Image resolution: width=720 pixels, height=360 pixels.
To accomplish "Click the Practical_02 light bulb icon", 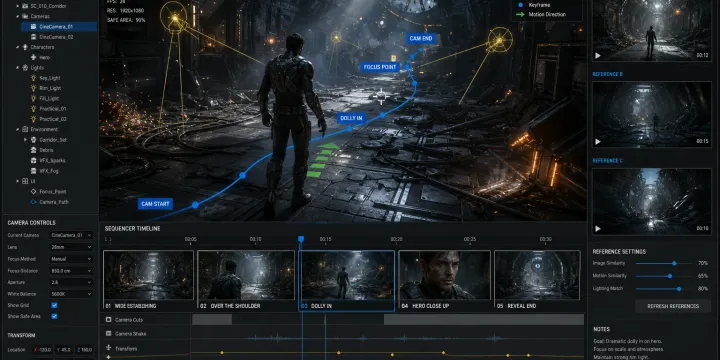I will pos(34,119).
